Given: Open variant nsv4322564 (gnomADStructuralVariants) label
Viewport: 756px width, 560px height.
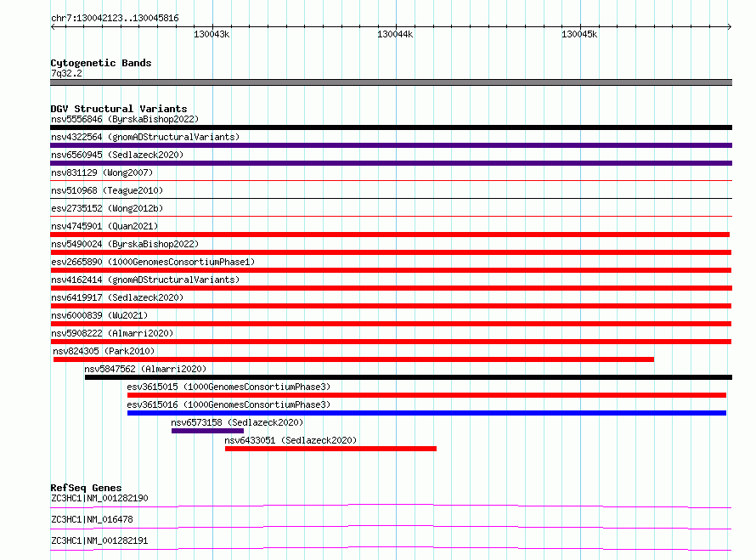Looking at the screenshot, I should tap(145, 137).
